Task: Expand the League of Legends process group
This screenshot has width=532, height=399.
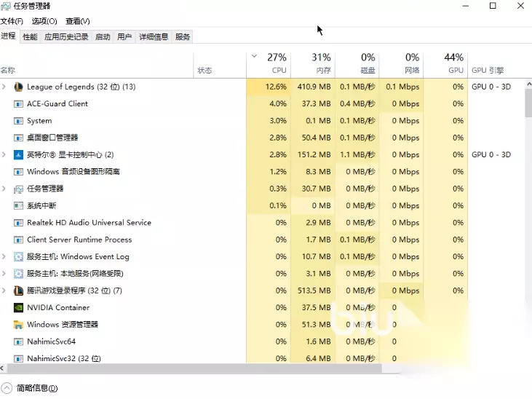Action: (4, 87)
